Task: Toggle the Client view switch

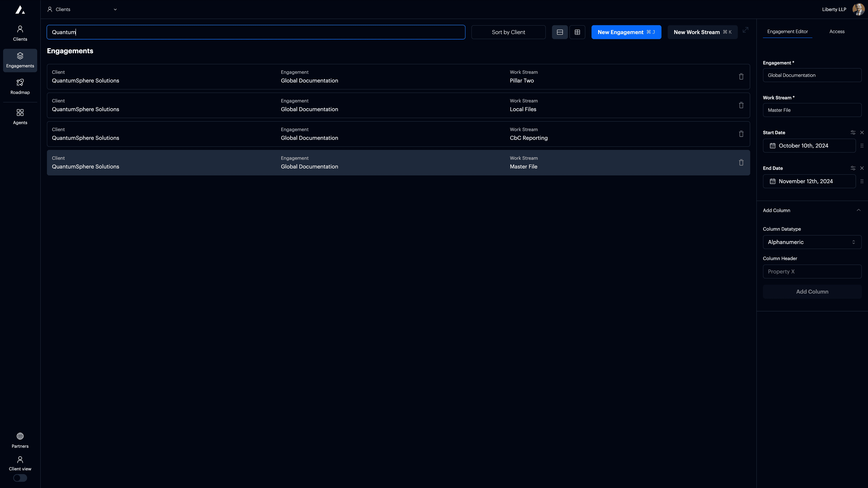Action: point(20,478)
